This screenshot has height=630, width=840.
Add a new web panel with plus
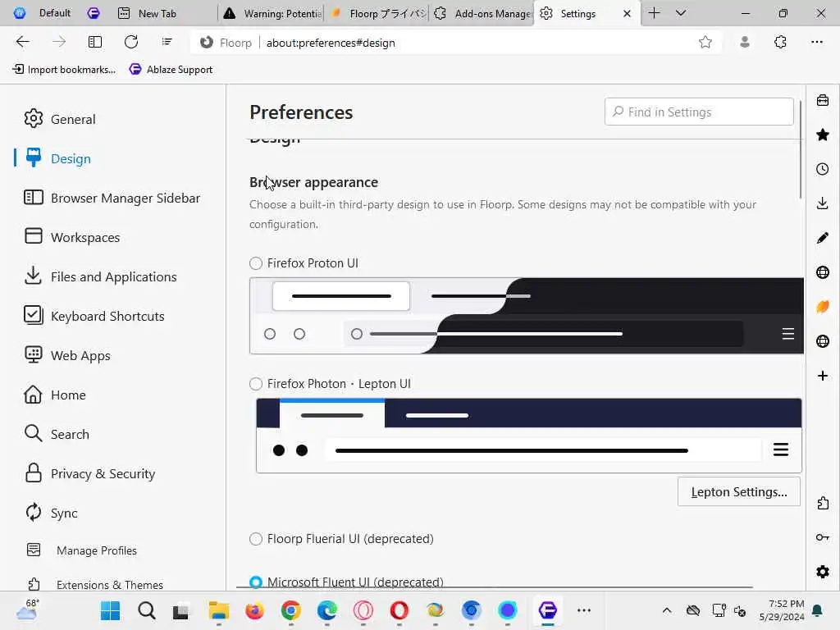(x=823, y=376)
